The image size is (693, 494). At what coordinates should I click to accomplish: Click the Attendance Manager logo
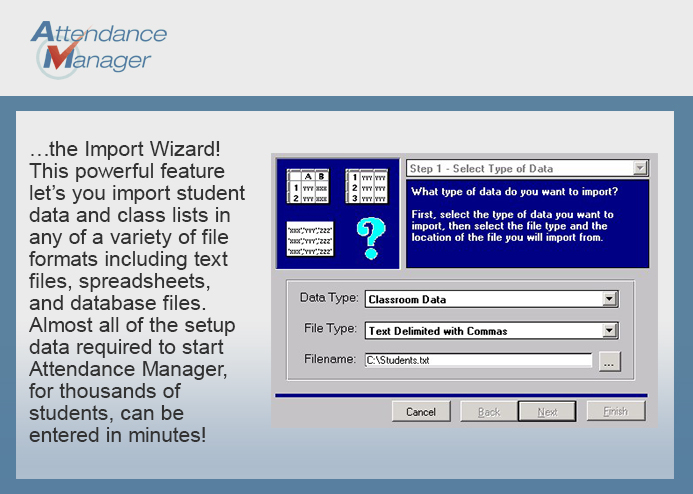pos(99,49)
